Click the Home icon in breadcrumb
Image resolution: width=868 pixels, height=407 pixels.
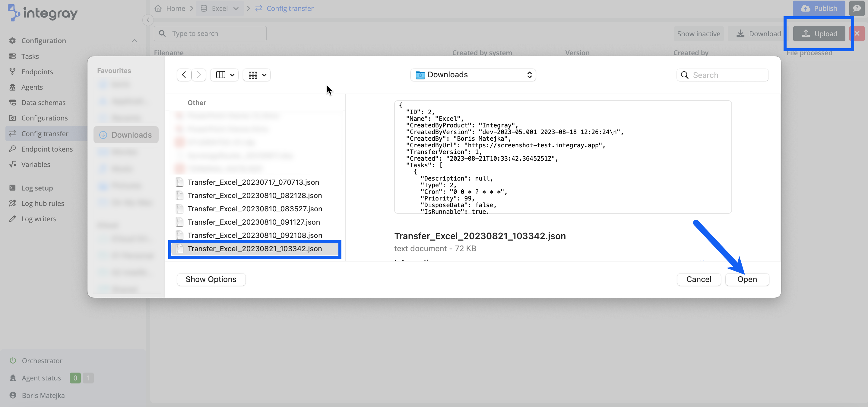point(158,8)
